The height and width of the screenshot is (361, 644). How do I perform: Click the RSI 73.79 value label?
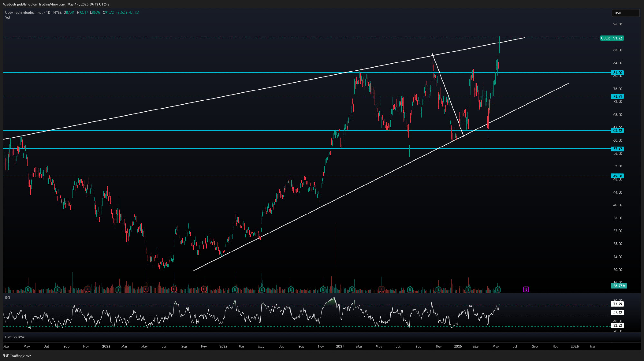[618, 304]
